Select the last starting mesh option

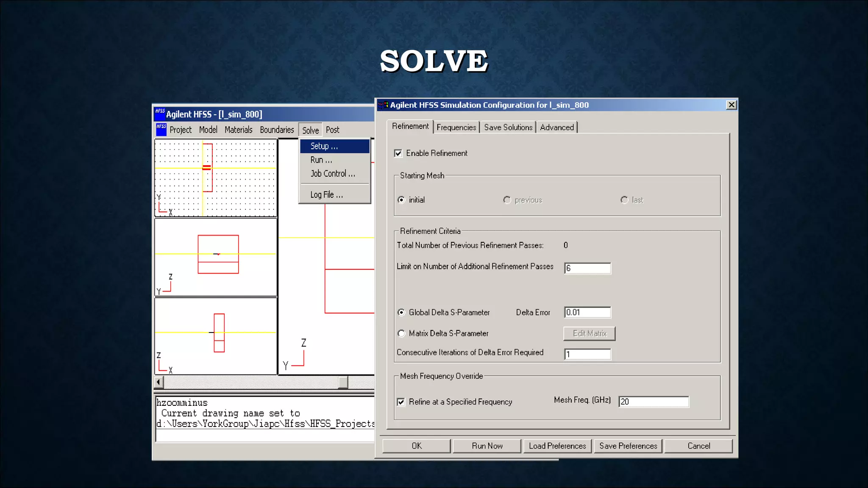(x=624, y=200)
